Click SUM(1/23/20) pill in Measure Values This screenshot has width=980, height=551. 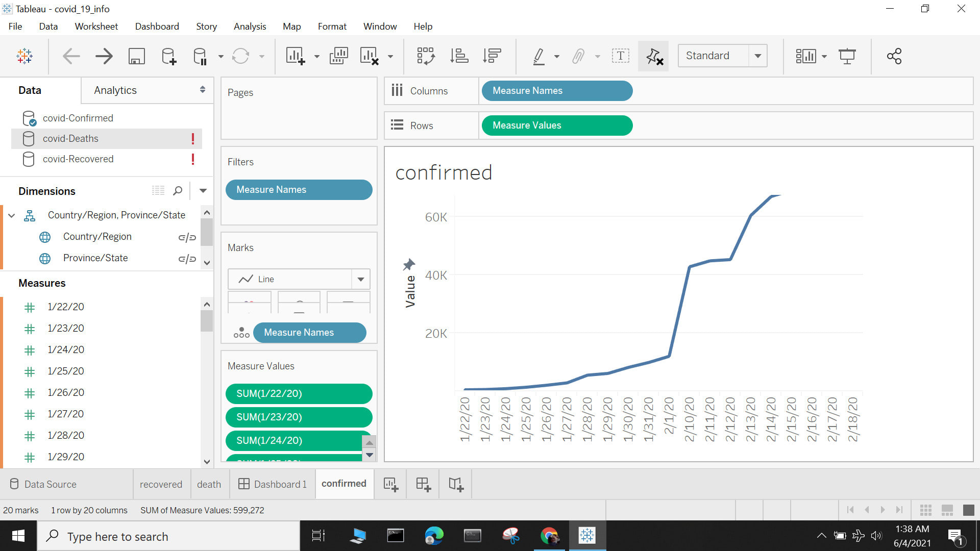[x=299, y=417]
